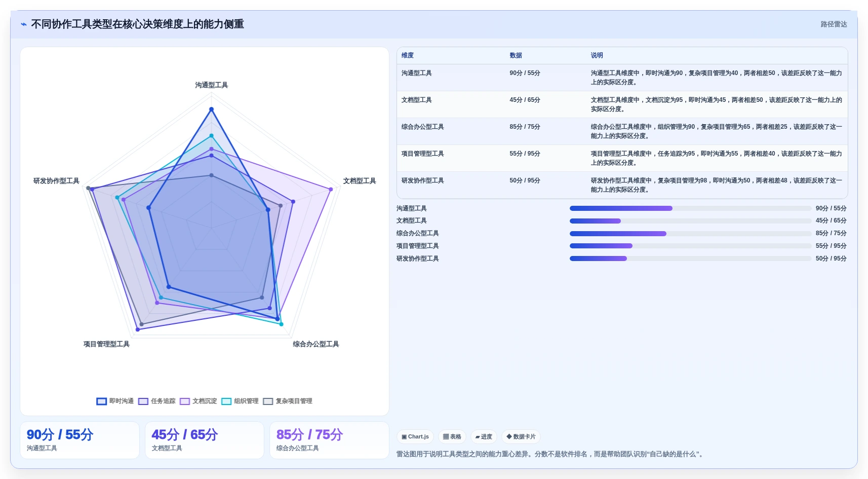Screen dimensions: 868x479
Task: Click the 项目管理型工具 radar axis label
Action: [x=106, y=344]
